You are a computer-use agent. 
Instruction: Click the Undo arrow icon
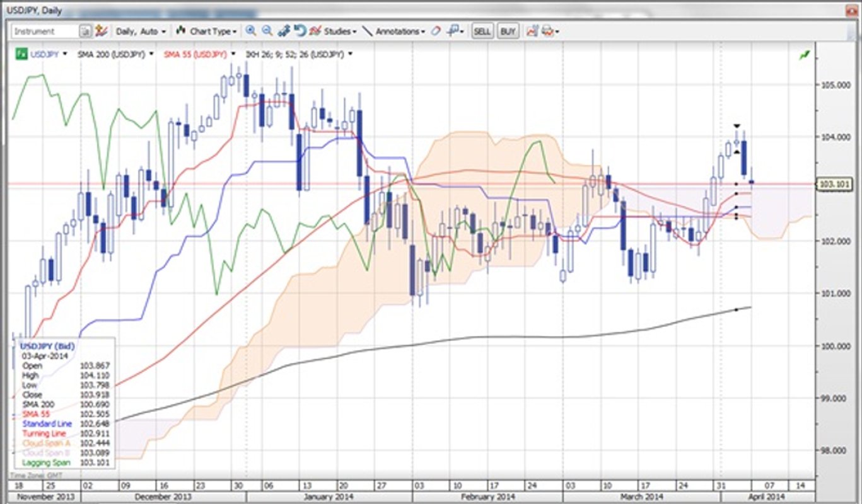click(299, 30)
